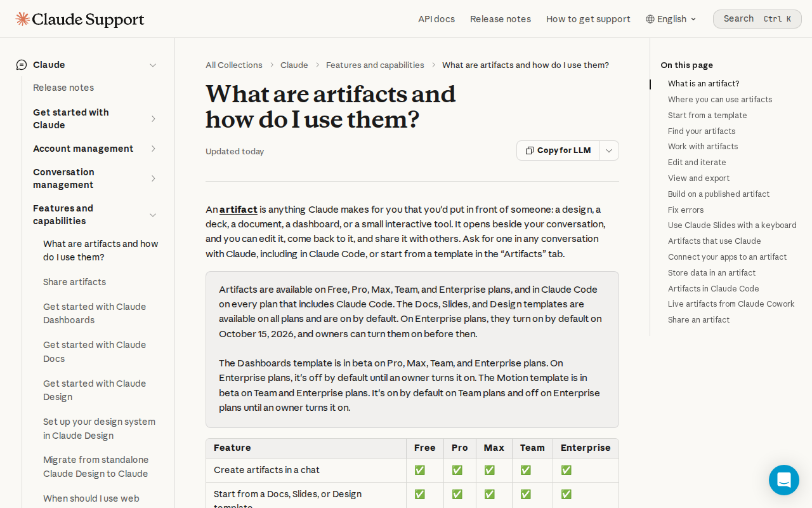
Task: Jump to Fix errors section
Action: tap(686, 210)
